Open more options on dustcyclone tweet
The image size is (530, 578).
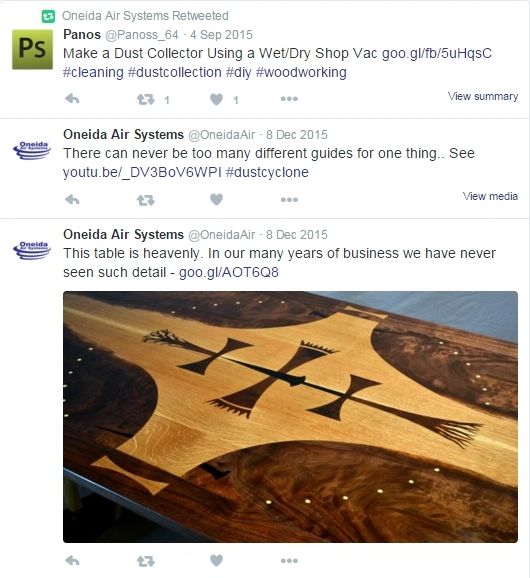(x=289, y=199)
